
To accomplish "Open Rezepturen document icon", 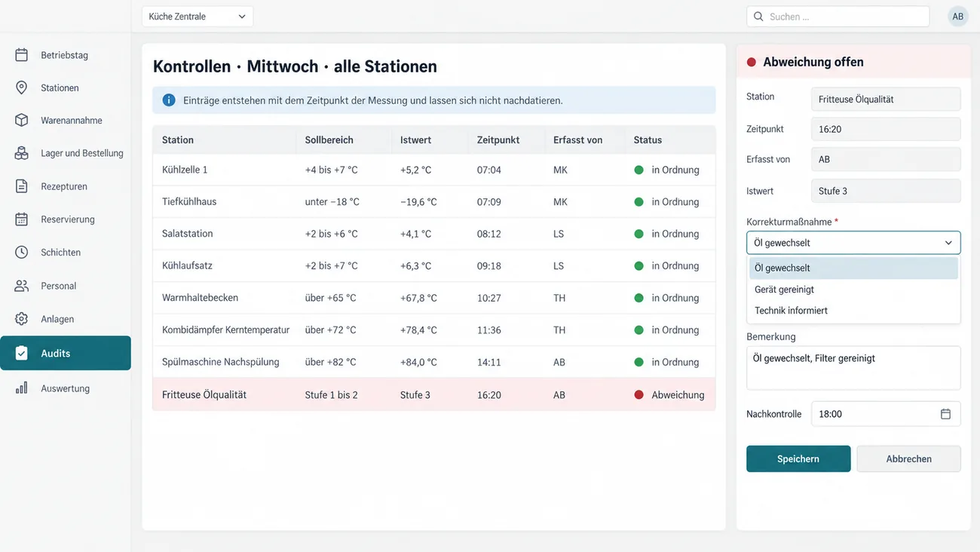I will click(22, 186).
